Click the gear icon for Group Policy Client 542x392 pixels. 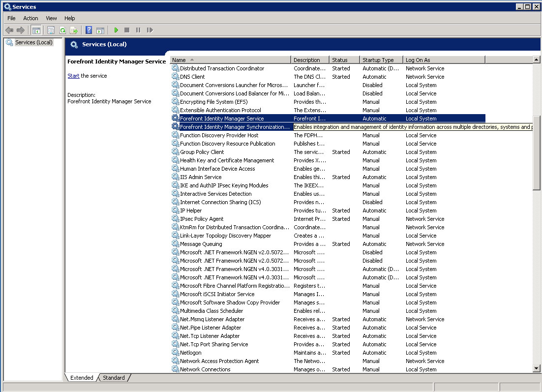(x=176, y=152)
